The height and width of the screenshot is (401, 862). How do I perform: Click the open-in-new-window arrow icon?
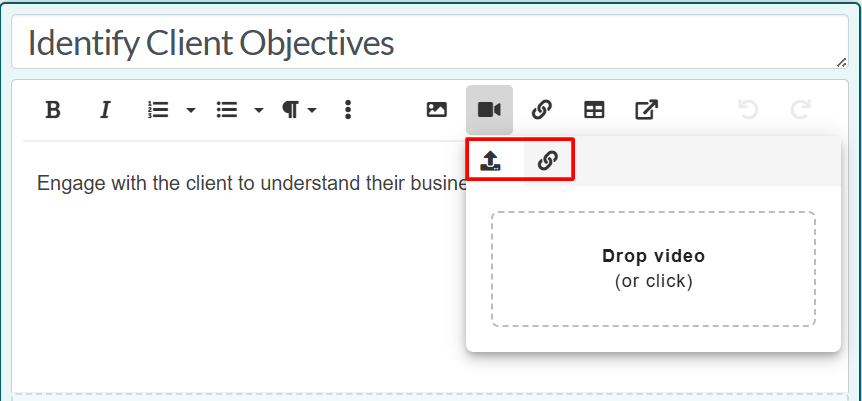point(647,110)
